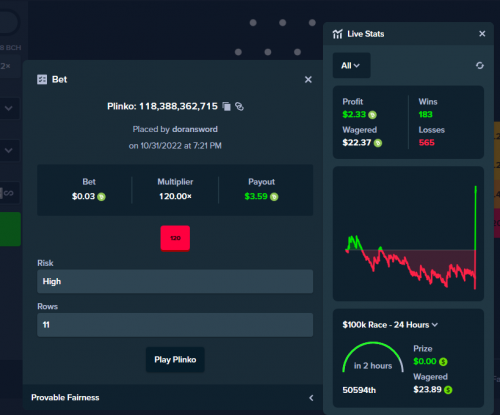Close the Bet details dialog

tap(308, 80)
